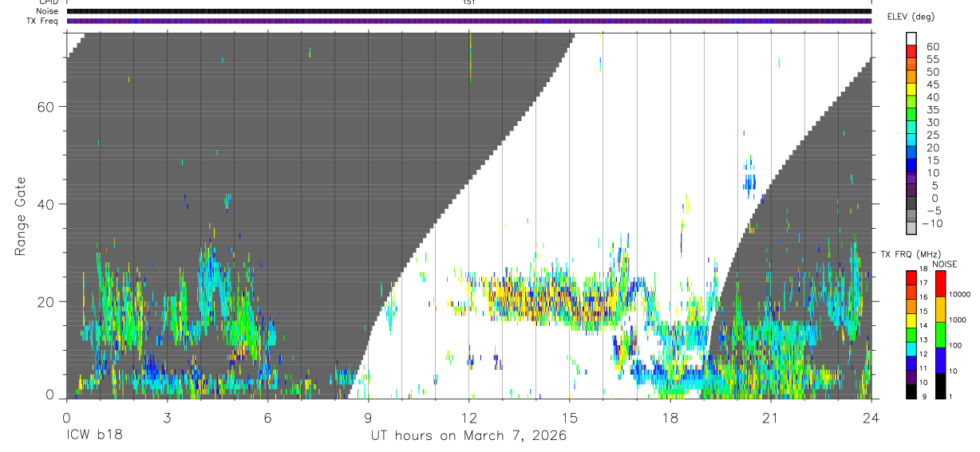Click the 60 range gate tick label
This screenshot has height=452, width=980.
click(45, 107)
